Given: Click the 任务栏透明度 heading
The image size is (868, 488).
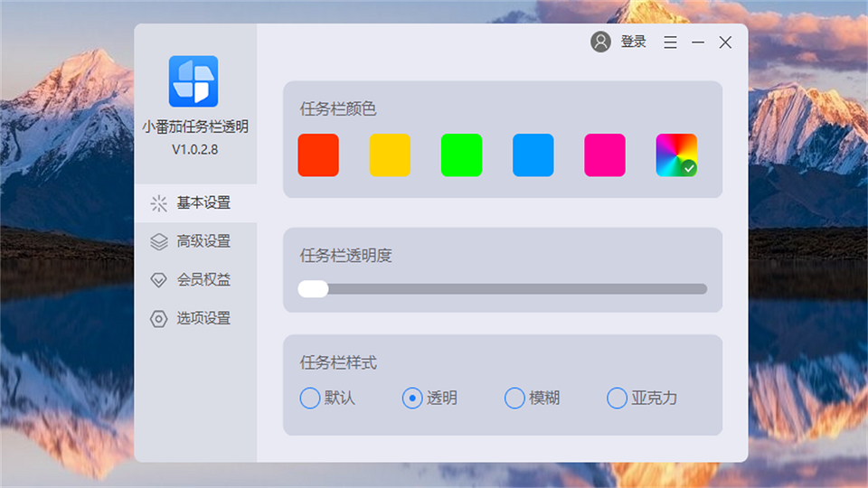Looking at the screenshot, I should click(x=345, y=256).
